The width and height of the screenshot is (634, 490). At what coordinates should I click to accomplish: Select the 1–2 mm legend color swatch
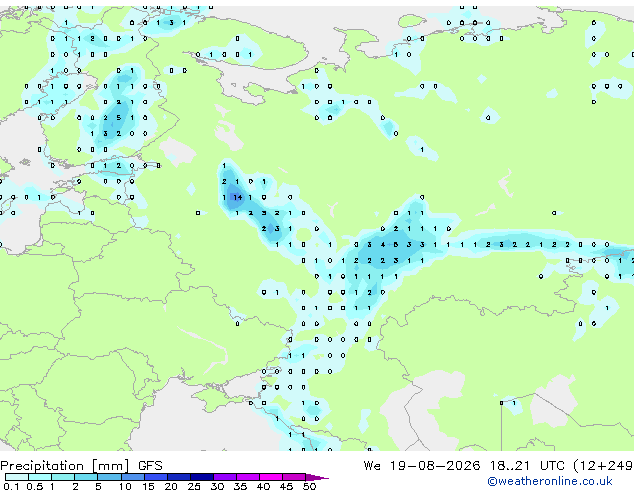pos(63,477)
